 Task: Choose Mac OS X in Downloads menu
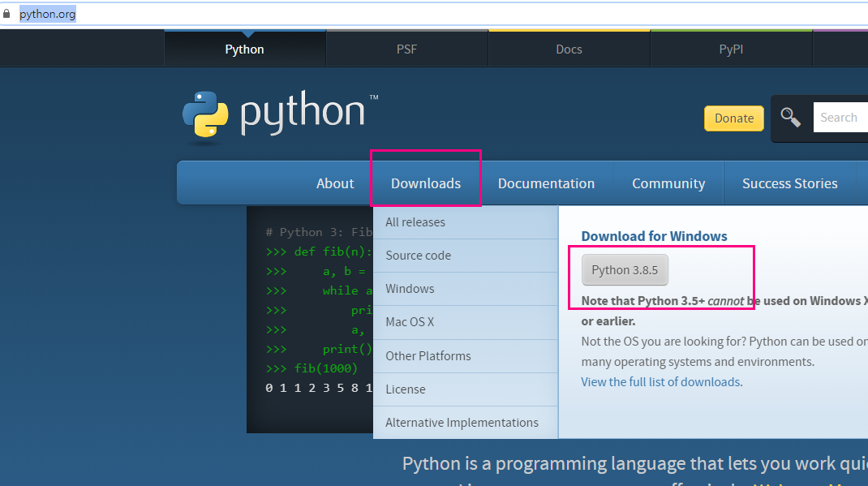click(x=466, y=322)
